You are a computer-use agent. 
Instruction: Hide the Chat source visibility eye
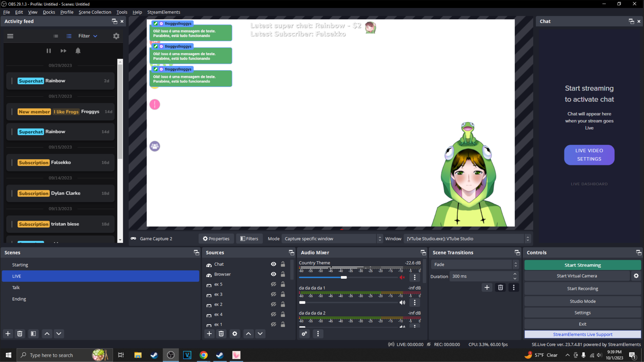click(x=273, y=264)
